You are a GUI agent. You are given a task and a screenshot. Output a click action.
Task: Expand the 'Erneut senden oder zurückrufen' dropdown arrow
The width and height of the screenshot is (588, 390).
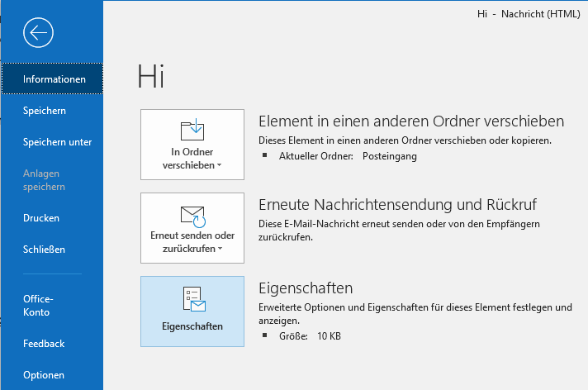(220, 249)
